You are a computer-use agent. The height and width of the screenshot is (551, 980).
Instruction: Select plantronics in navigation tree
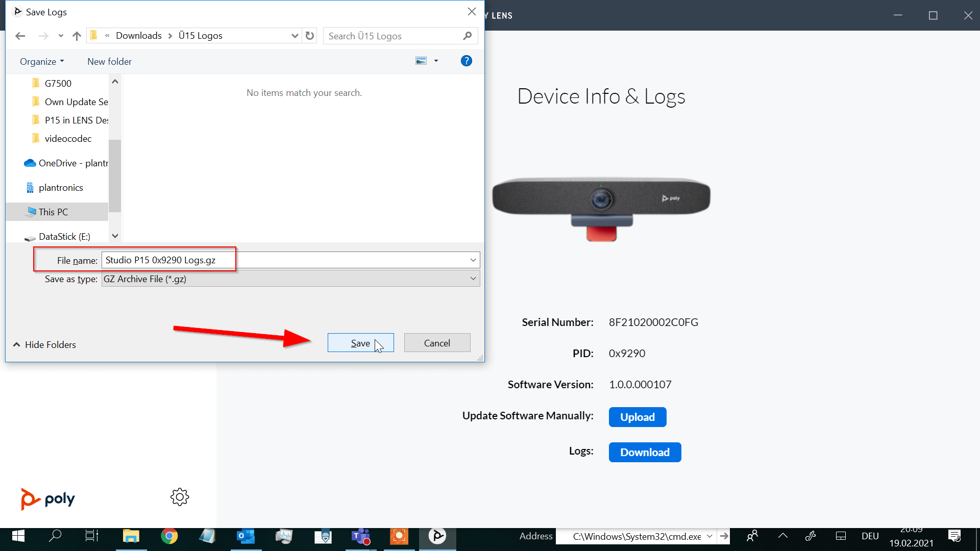[x=54, y=187]
